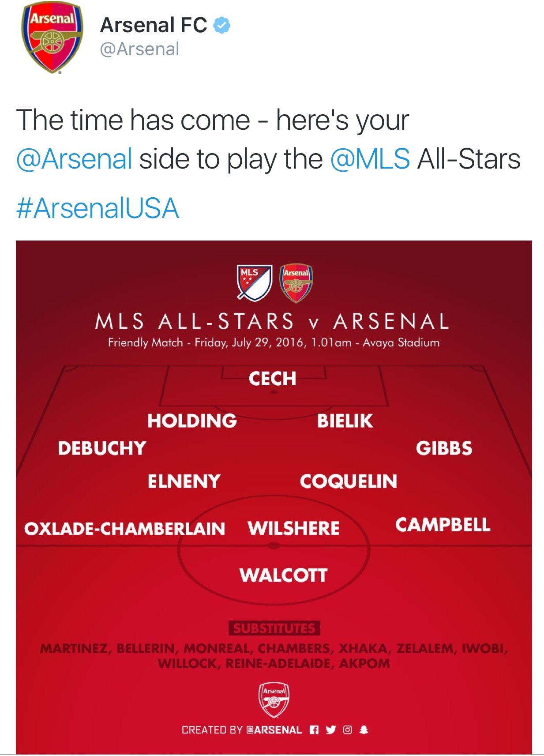The width and height of the screenshot is (544, 756).
Task: Click the WALCOTT striker name
Action: click(x=283, y=575)
